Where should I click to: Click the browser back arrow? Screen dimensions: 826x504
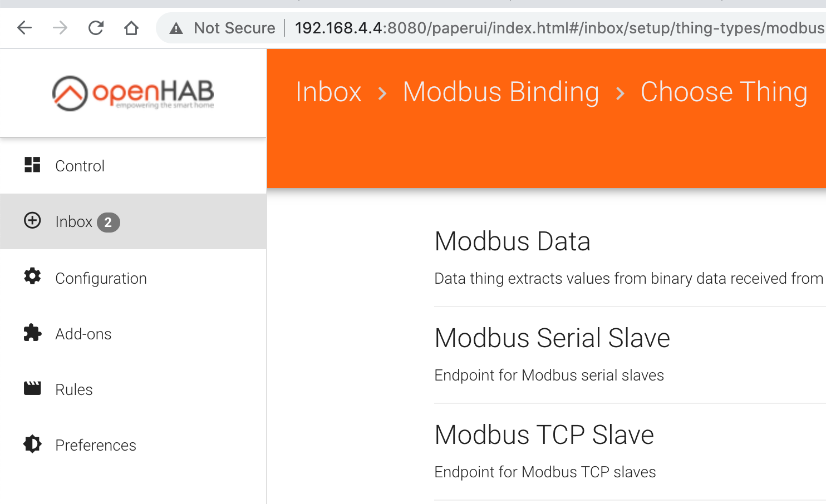(x=24, y=28)
